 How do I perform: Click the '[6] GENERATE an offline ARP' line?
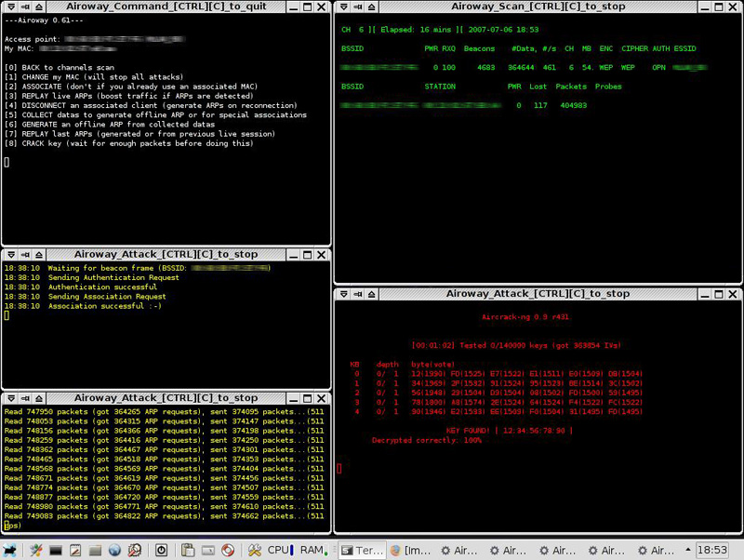(110, 125)
